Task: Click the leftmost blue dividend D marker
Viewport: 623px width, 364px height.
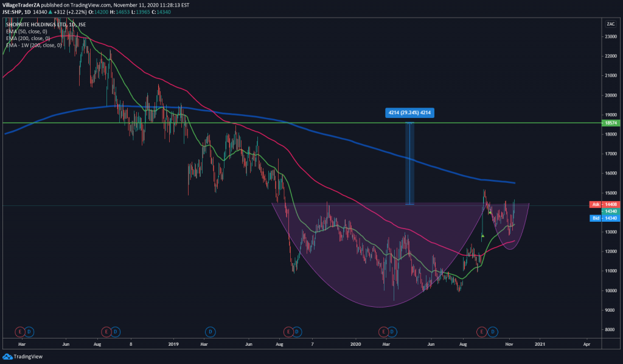Action: [29, 331]
